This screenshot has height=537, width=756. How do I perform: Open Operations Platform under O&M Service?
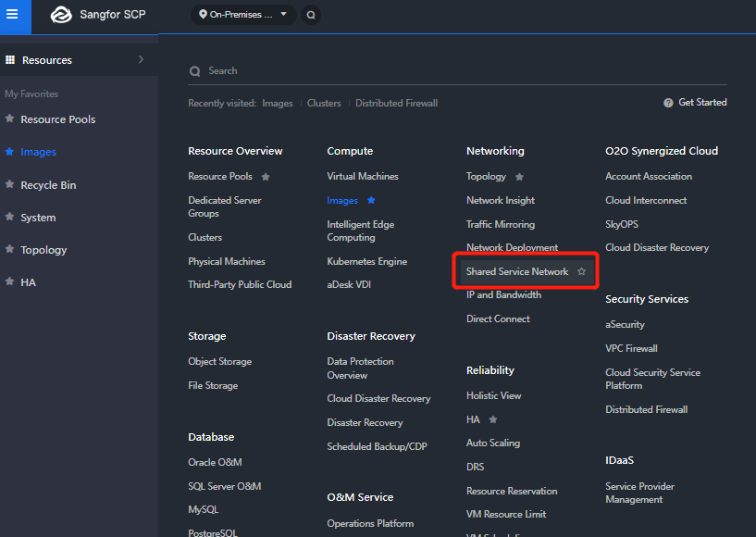(x=370, y=523)
